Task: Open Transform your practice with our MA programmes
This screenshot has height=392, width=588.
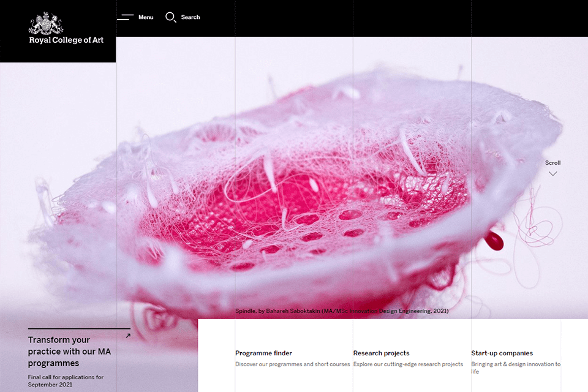Action: [x=69, y=352]
